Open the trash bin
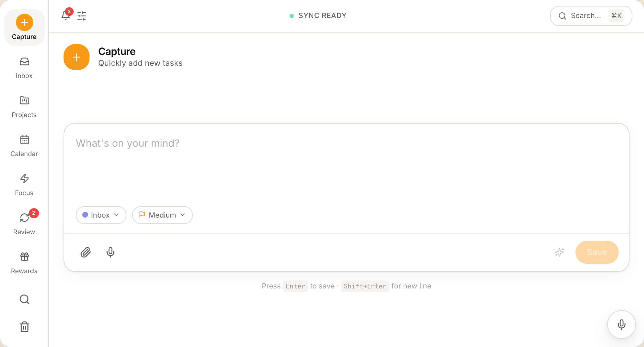This screenshot has width=644, height=347. [x=24, y=326]
